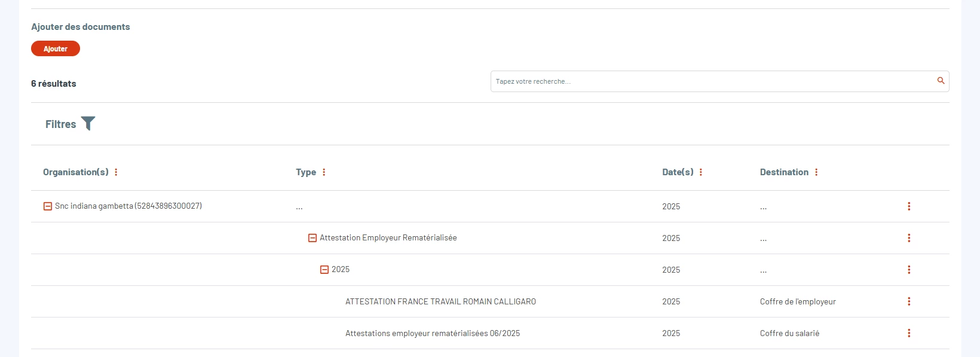This screenshot has height=357, width=980.
Task: Open actions menu for Attestation Employeur Rematérialisée row
Action: pyautogui.click(x=909, y=238)
